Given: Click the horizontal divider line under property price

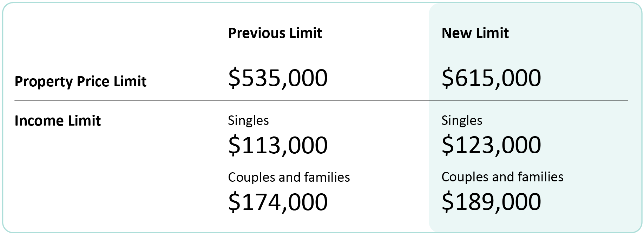Looking at the screenshot, I should coord(321,100).
